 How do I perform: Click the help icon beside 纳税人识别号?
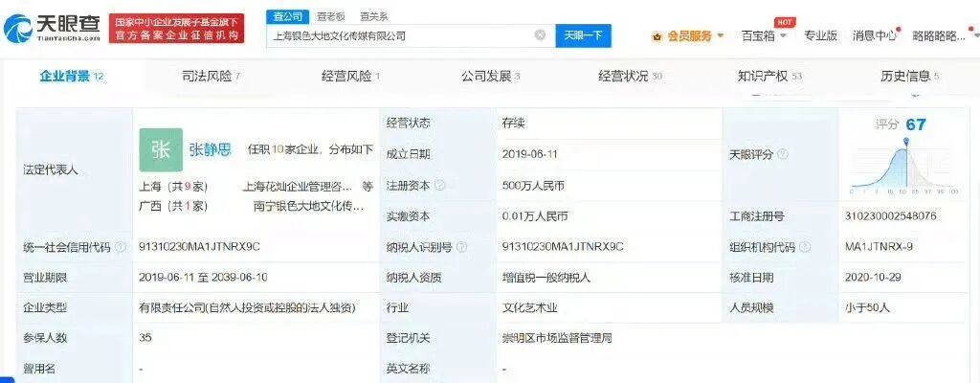[x=461, y=247]
